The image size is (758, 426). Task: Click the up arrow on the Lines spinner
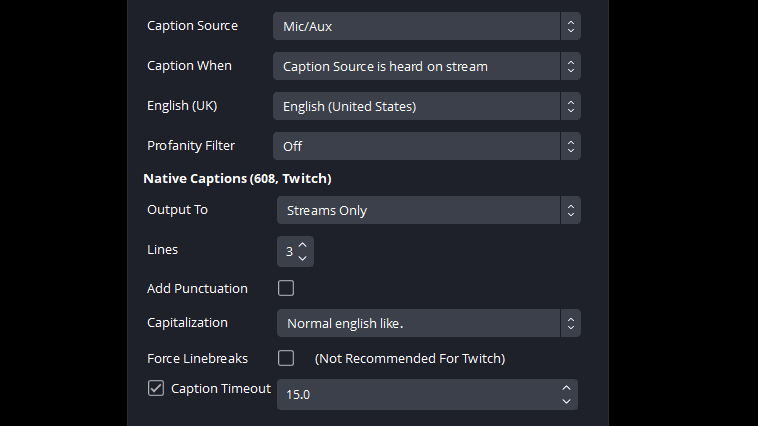[303, 244]
